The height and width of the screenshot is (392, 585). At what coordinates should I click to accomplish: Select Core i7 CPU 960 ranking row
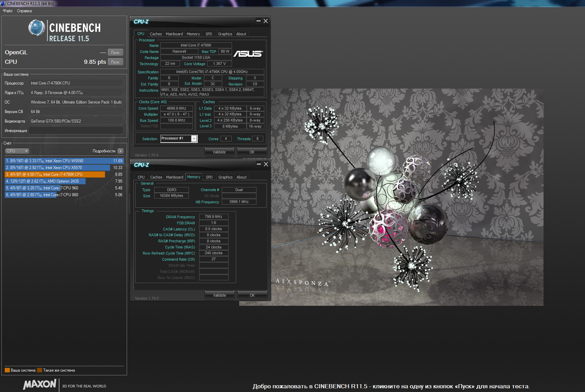(x=64, y=188)
